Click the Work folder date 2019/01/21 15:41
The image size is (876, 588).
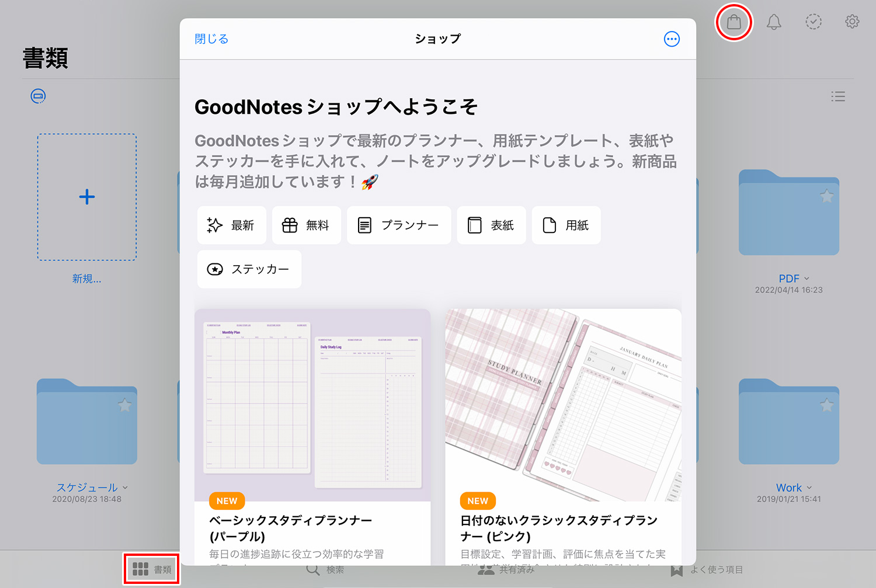(789, 499)
